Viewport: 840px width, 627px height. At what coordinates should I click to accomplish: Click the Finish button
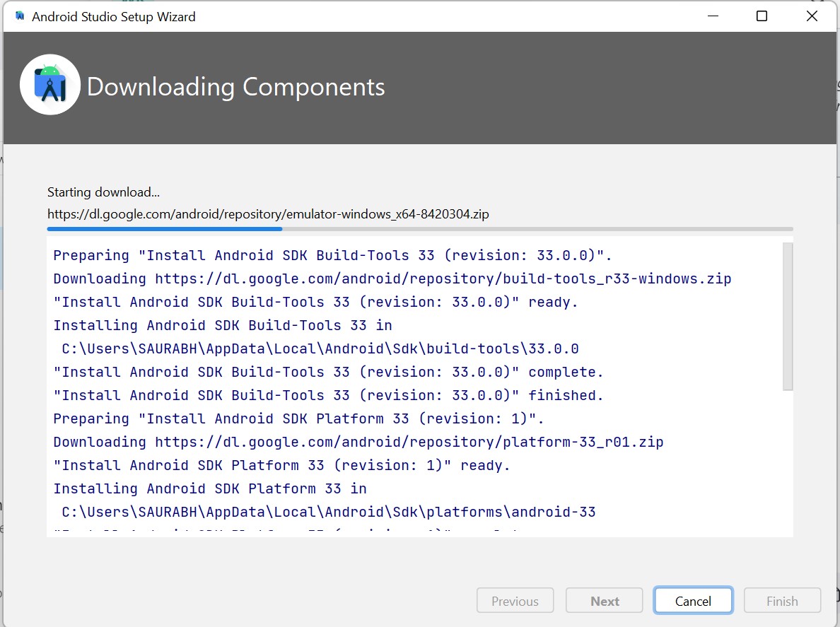coord(782,600)
